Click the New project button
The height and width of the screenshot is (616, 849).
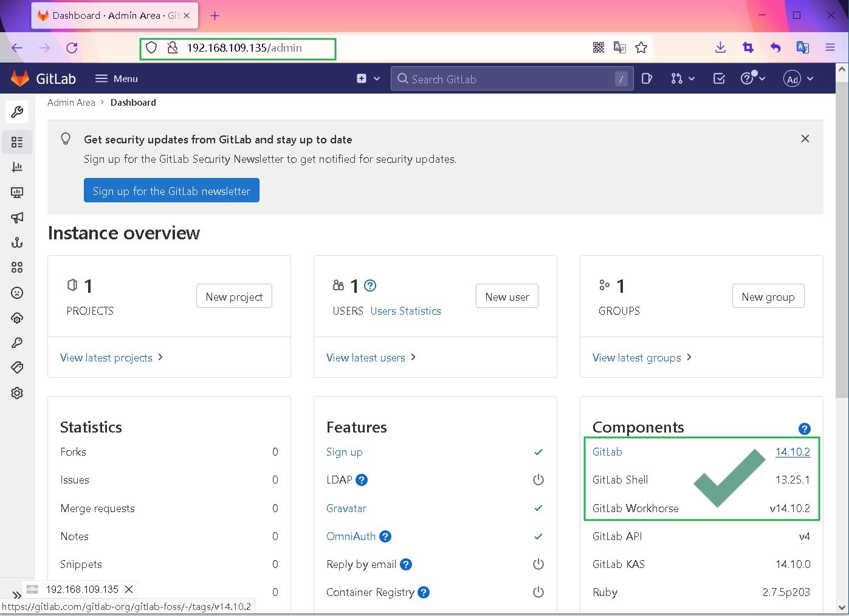click(234, 296)
